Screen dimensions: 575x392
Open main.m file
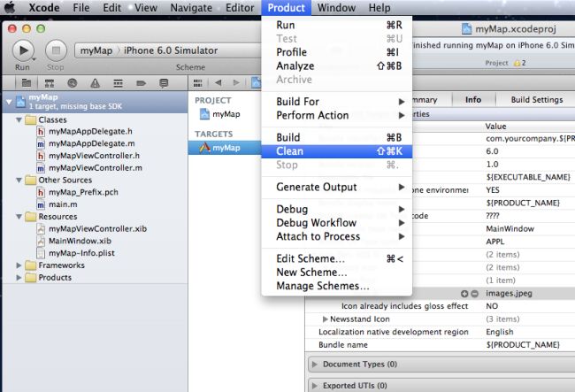[x=63, y=204]
